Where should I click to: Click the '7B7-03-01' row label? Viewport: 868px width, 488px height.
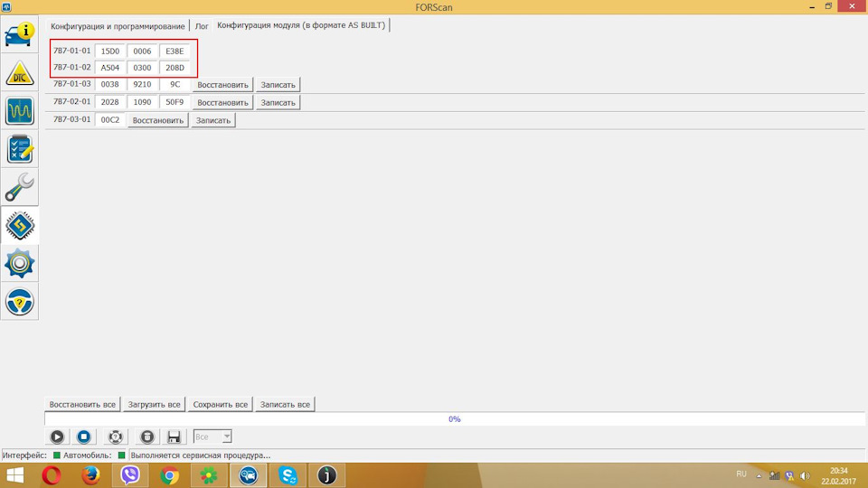[72, 119]
